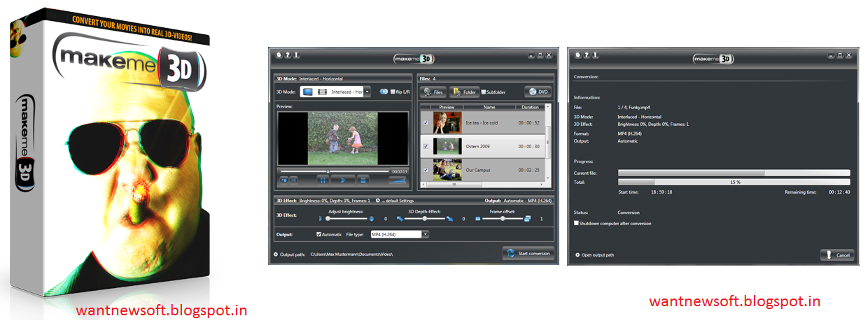Click Files button to add files
This screenshot has width=868, height=323.
(433, 92)
